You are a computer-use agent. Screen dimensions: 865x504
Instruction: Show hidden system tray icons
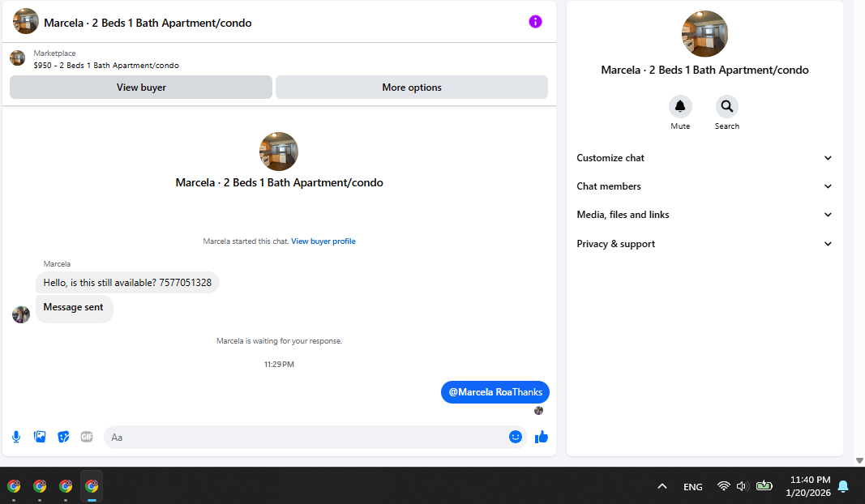pos(662,486)
